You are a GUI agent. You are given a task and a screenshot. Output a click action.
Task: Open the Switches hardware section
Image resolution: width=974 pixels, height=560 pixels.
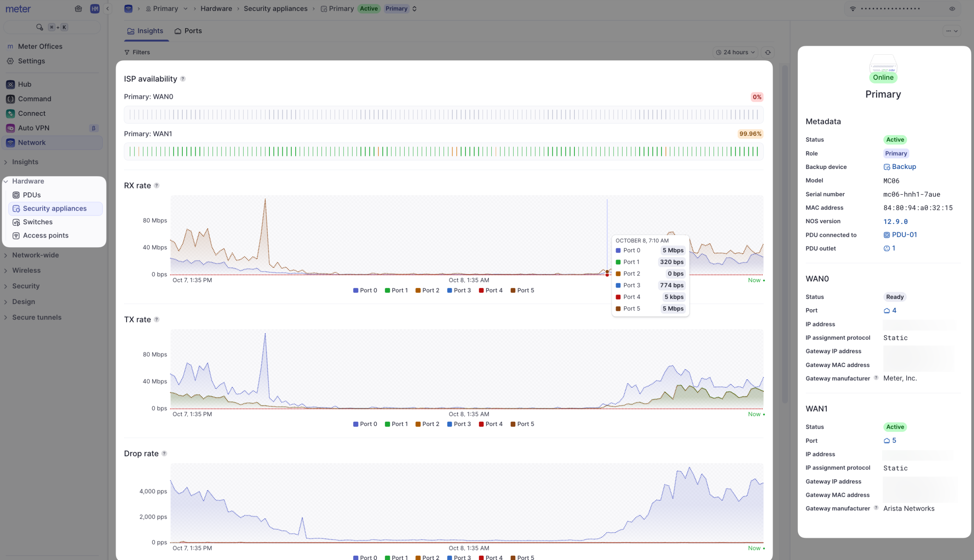tap(37, 222)
